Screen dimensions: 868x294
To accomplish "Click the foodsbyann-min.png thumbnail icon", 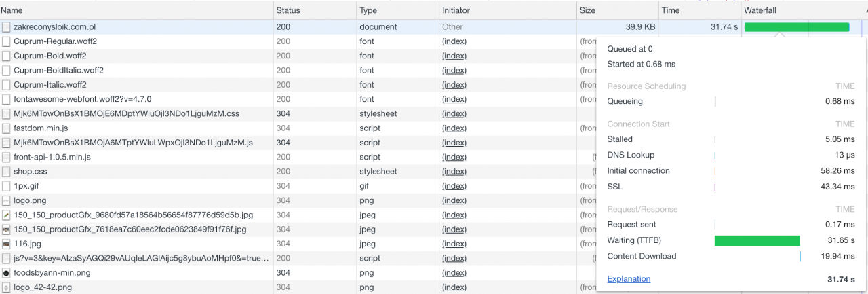I will 6,273.
